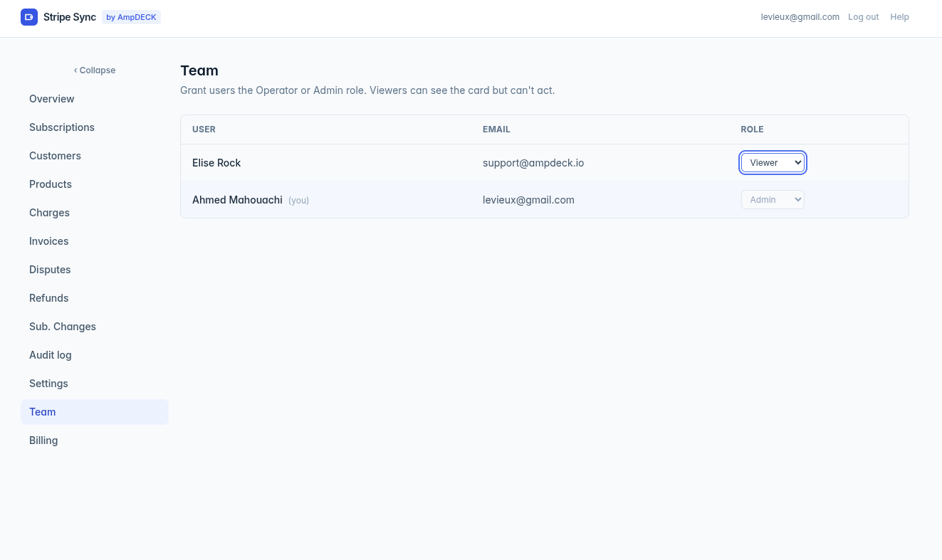Click the levieux@gmail.com email cell in table

click(x=528, y=200)
